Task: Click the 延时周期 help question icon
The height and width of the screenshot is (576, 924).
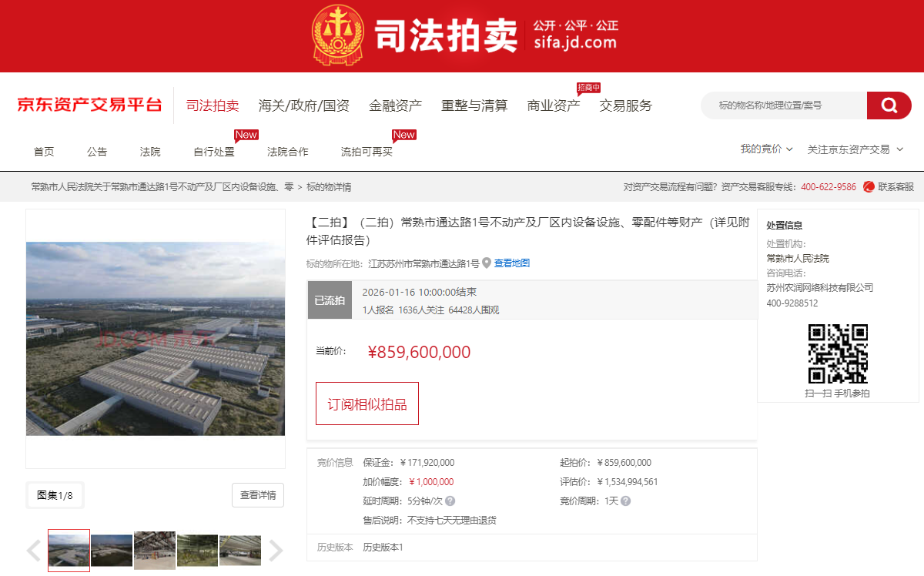Action: point(450,501)
